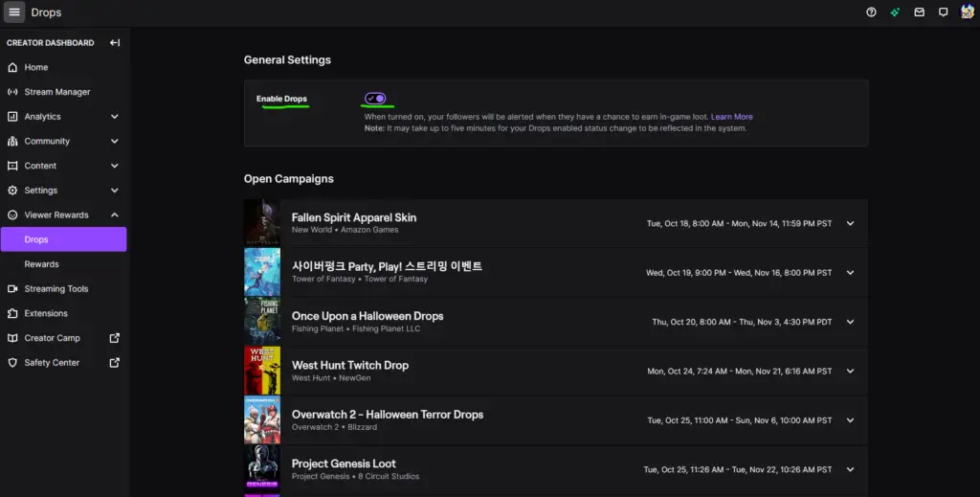Click the Home house icon

(12, 67)
